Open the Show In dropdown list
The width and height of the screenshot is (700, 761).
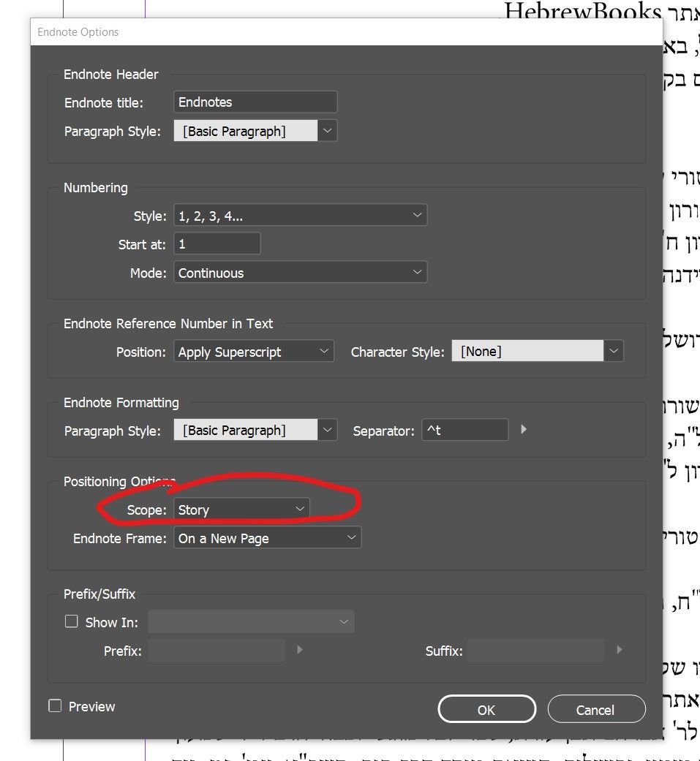pyautogui.click(x=251, y=622)
